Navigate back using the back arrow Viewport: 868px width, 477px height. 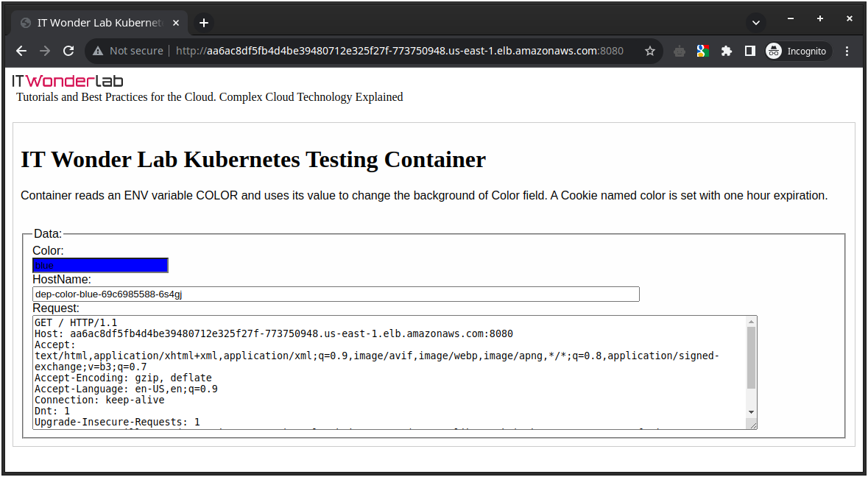(21, 51)
